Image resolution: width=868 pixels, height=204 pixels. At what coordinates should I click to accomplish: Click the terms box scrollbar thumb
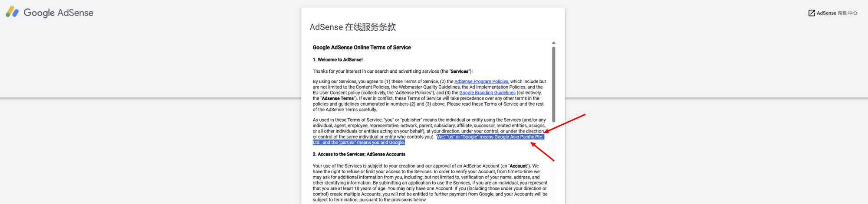point(553,84)
